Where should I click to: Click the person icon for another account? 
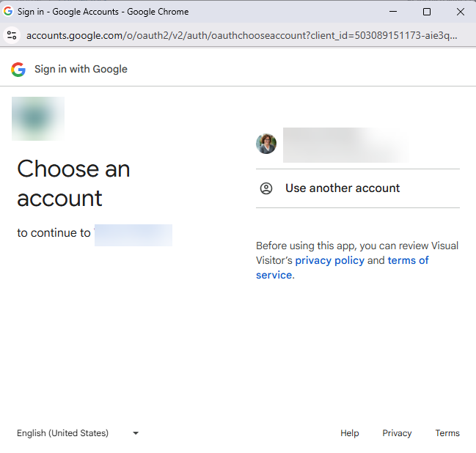point(266,188)
